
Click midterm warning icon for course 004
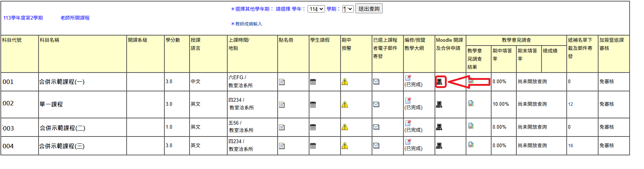345,146
